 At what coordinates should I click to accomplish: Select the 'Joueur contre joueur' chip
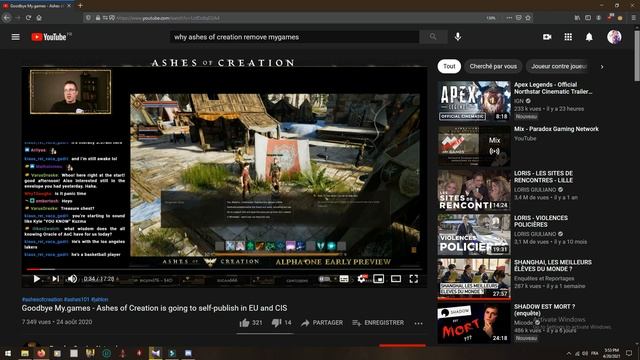click(559, 66)
